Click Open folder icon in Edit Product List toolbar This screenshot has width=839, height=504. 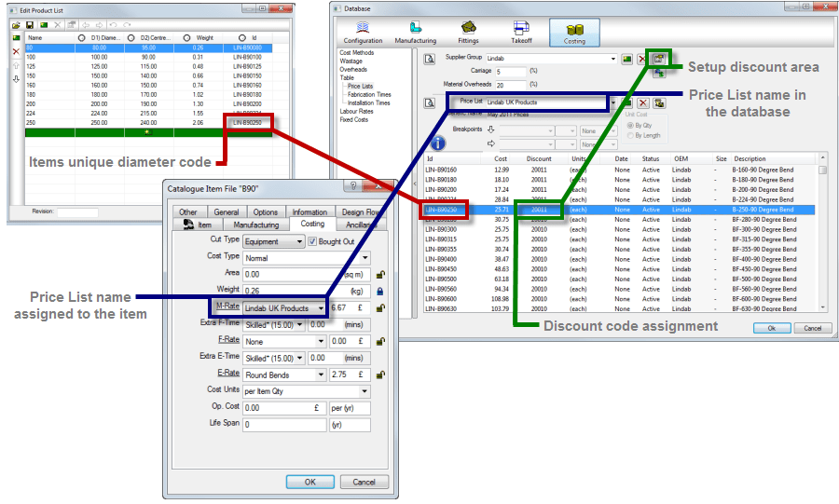tap(16, 25)
